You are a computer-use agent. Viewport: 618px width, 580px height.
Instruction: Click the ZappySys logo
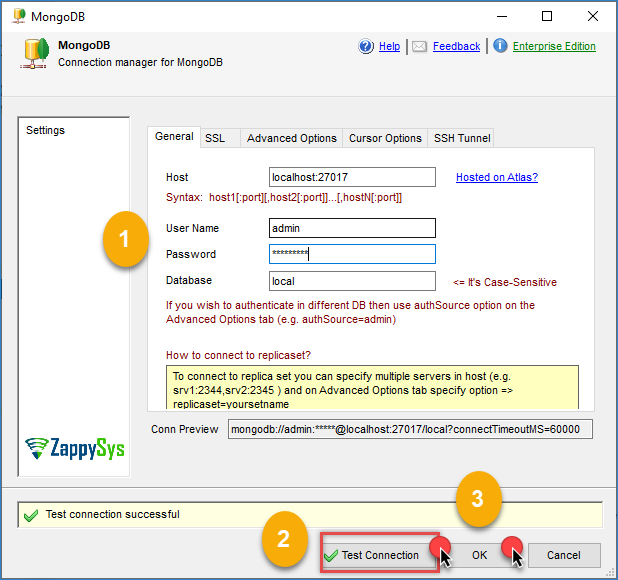point(74,448)
